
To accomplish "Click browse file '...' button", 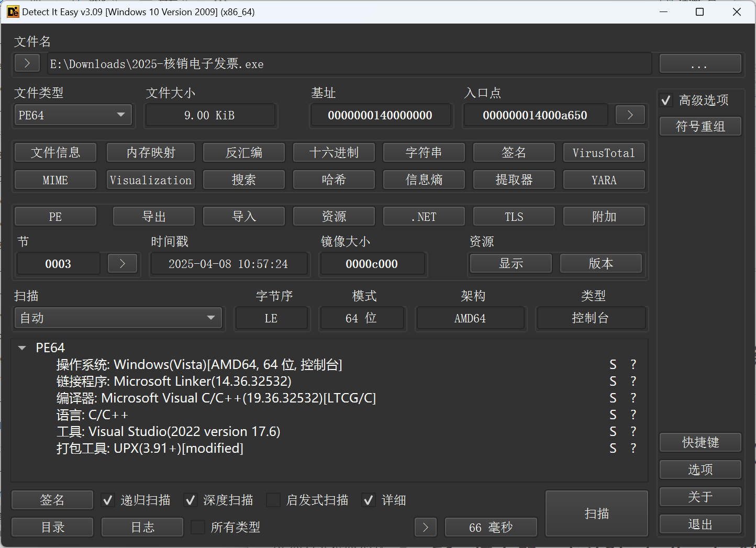I will [701, 63].
